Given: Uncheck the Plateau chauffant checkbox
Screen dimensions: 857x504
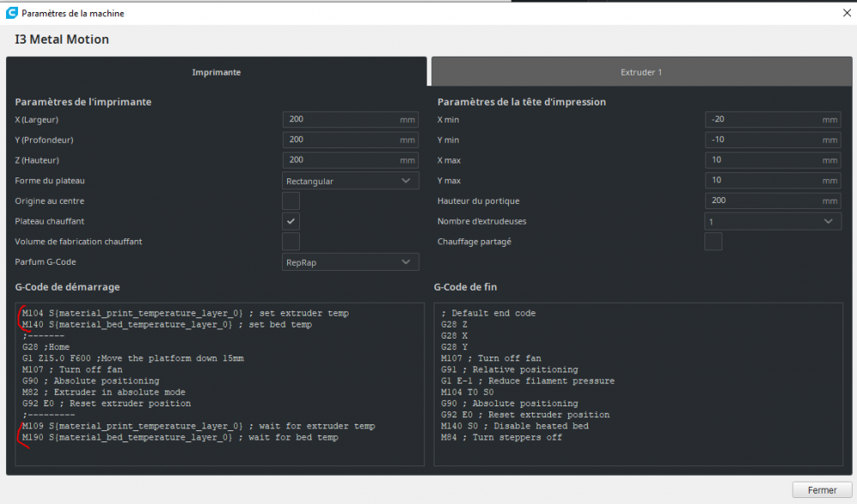Looking at the screenshot, I should click(291, 221).
